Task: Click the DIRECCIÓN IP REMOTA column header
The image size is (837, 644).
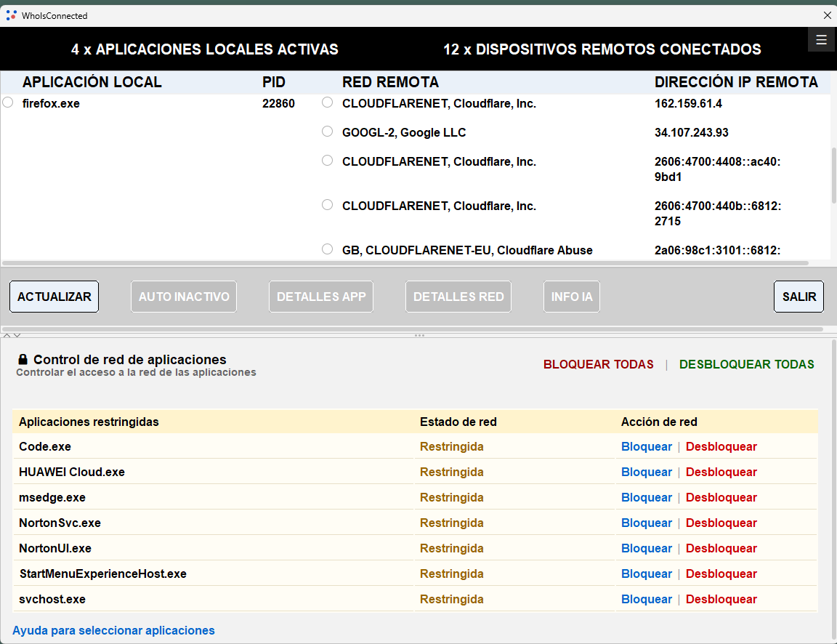Action: [736, 82]
